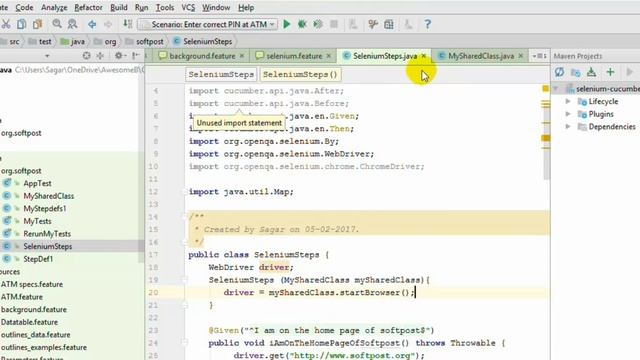Open the Build menu

(x=119, y=7)
